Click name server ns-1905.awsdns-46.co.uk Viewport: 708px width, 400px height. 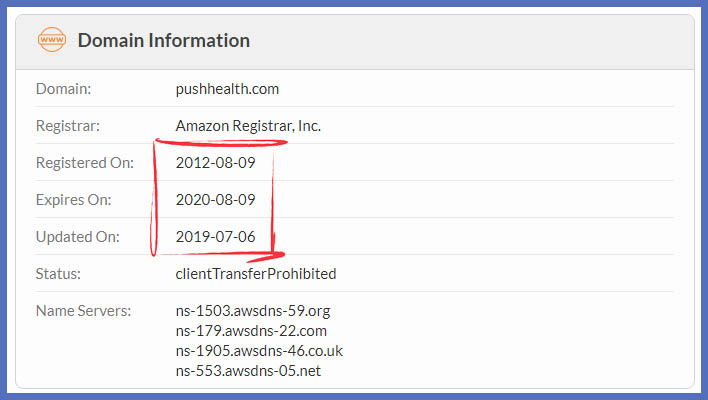pos(259,351)
